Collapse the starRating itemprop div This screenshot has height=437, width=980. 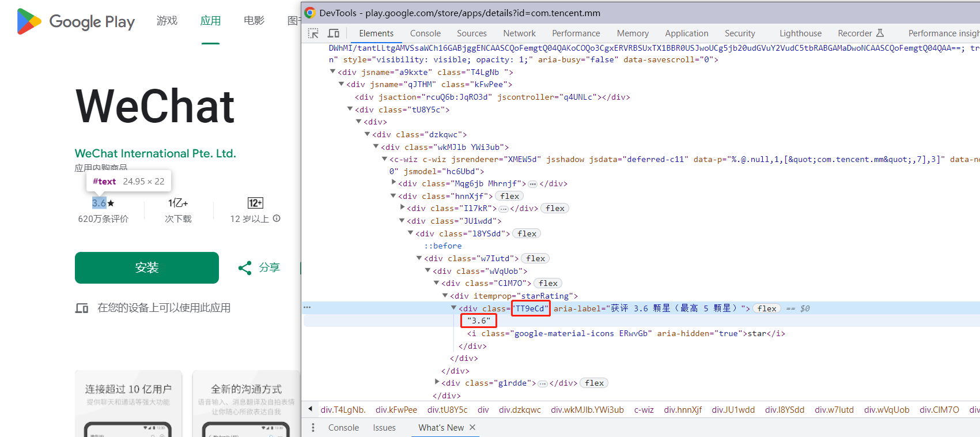point(445,295)
